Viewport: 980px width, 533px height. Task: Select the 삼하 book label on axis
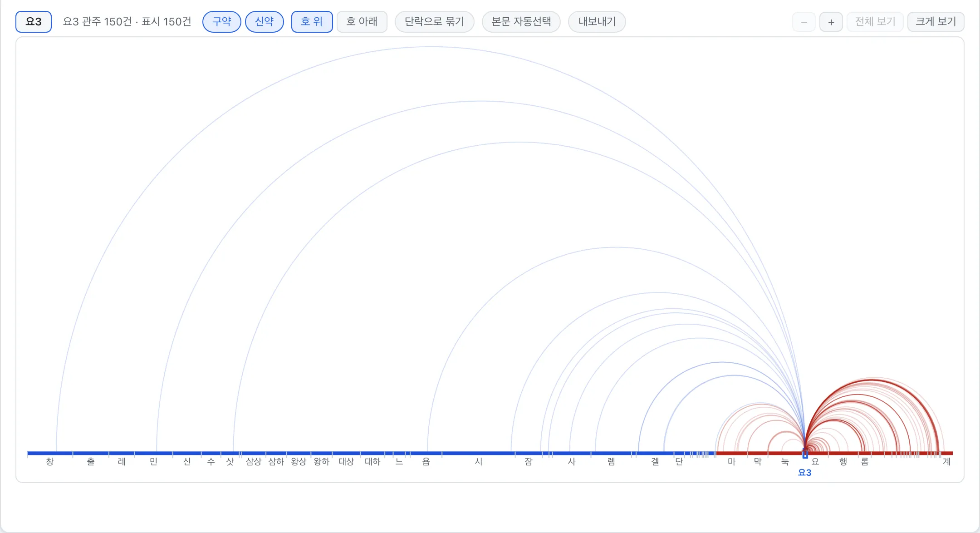276,462
